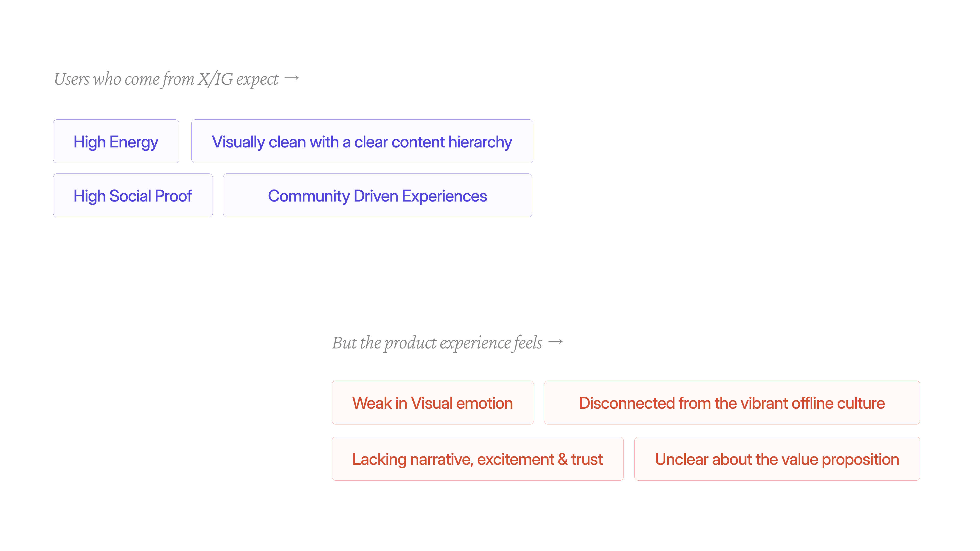This screenshot has height=551, width=980.
Task: Select the Visually clean with clear hierarchy tag
Action: coord(362,142)
